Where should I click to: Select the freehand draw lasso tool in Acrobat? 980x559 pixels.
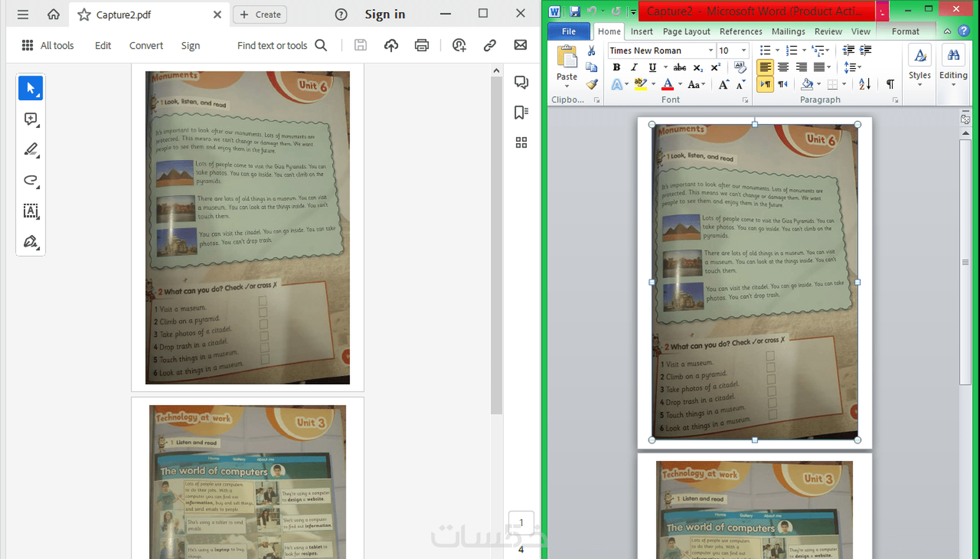tap(31, 180)
